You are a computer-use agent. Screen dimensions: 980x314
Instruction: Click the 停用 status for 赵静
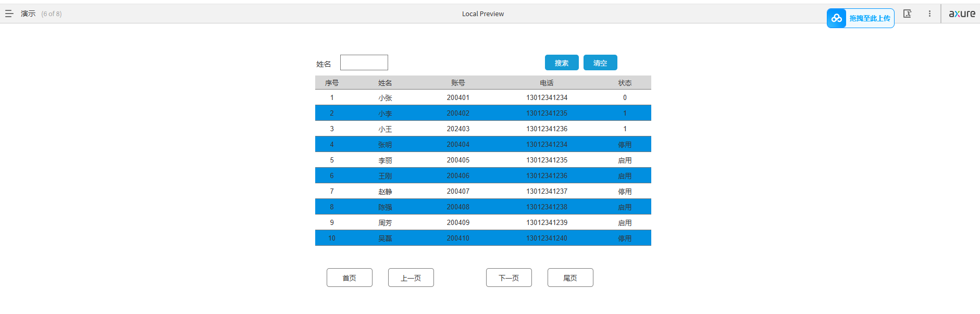coord(625,192)
